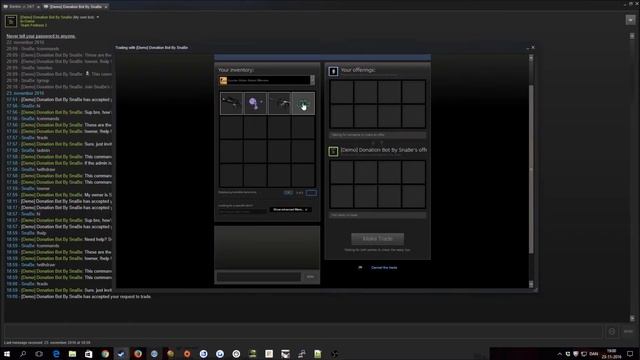The height and width of the screenshot is (360, 640).
Task: Open taskbar search
Action: tap(23, 354)
